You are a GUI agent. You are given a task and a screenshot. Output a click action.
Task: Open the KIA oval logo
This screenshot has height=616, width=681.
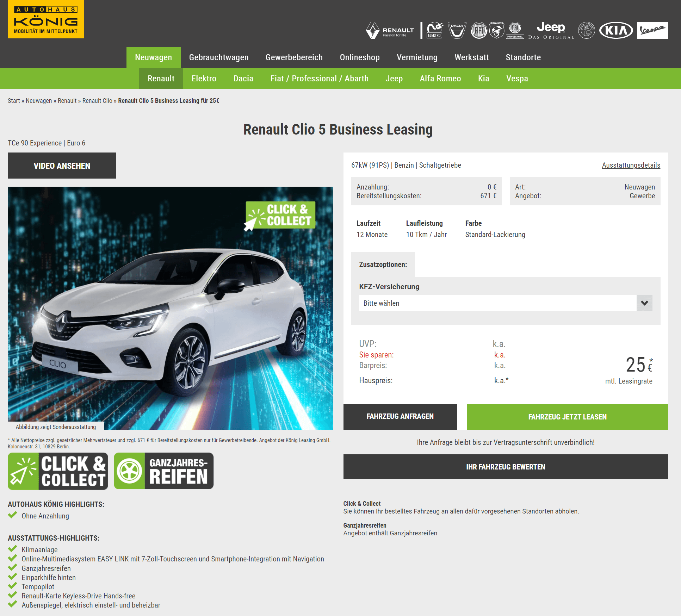[x=616, y=30]
